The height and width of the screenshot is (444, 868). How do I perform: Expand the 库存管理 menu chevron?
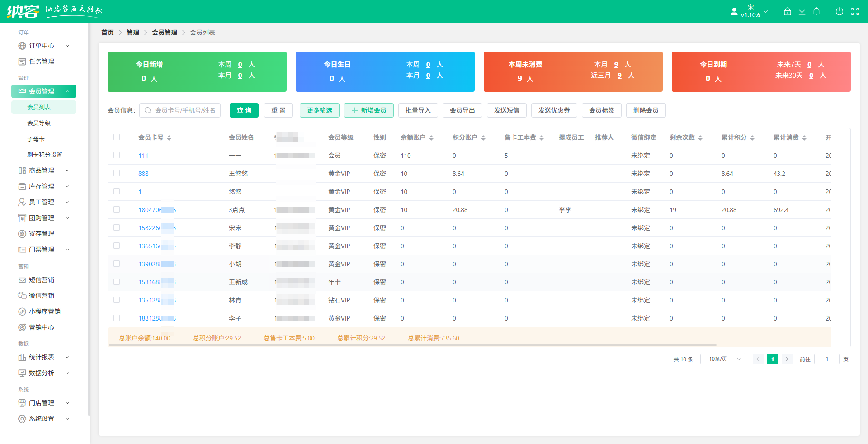(67, 186)
